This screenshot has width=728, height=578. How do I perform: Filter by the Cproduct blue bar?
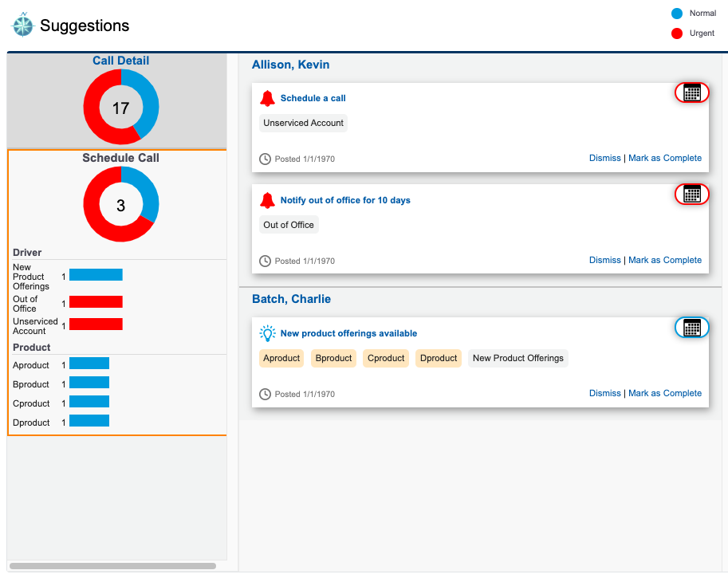89,402
